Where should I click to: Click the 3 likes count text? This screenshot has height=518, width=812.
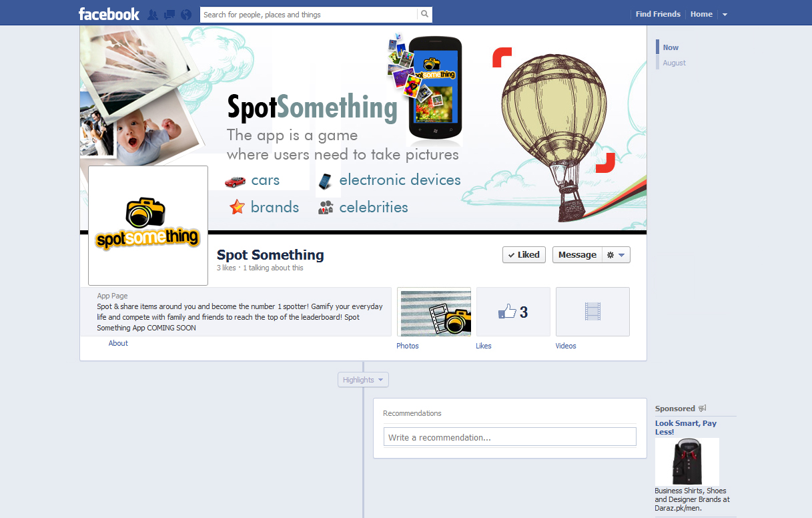[226, 268]
